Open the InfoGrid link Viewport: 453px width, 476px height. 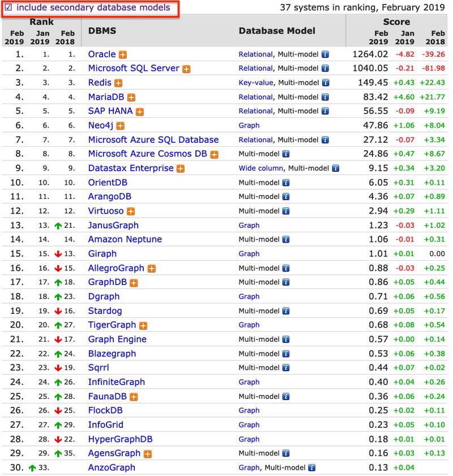coord(105,424)
